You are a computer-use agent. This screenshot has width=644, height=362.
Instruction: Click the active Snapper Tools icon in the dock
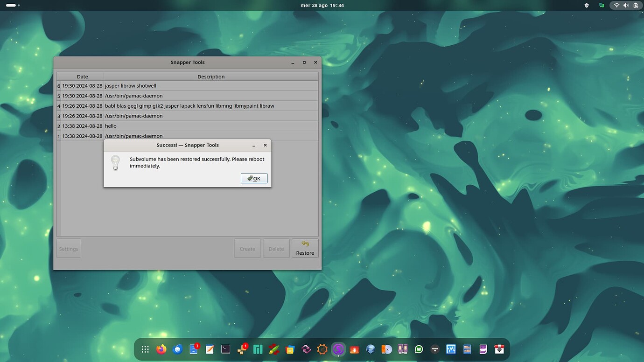pyautogui.click(x=338, y=348)
